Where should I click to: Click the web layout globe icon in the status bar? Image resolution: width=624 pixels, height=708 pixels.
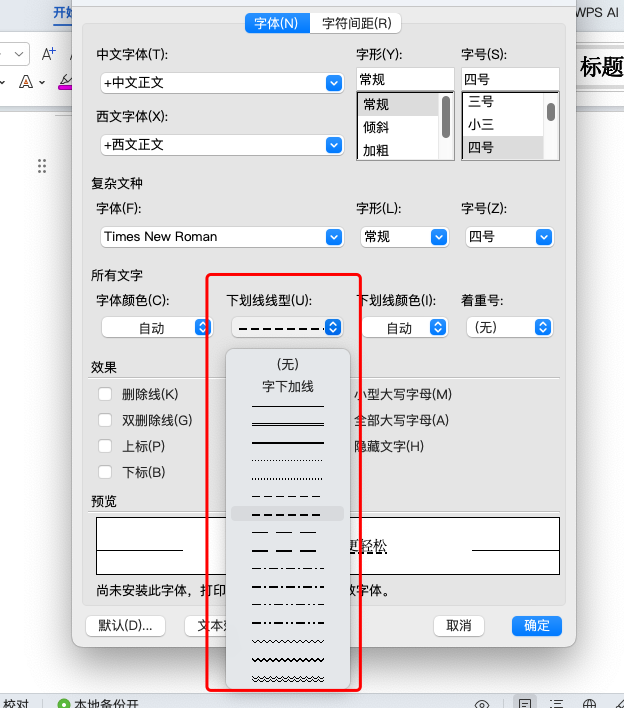tap(589, 703)
